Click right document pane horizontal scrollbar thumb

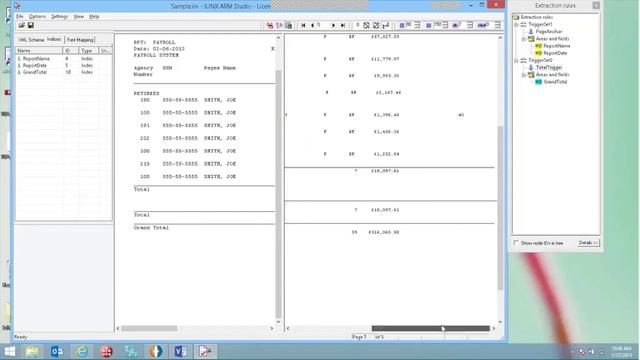click(x=431, y=328)
